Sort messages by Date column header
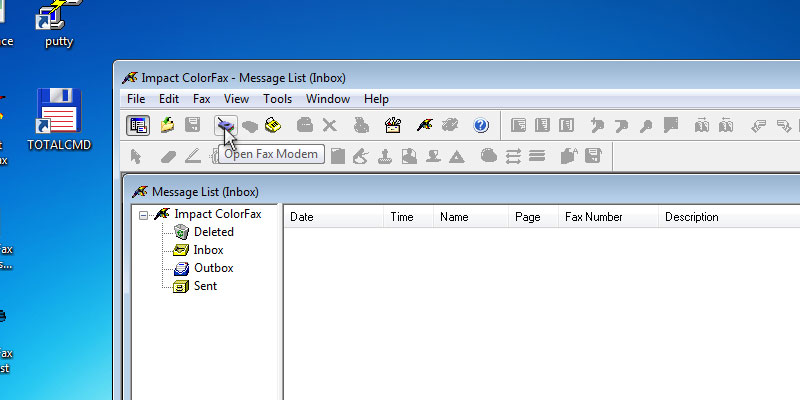Image resolution: width=800 pixels, height=400 pixels. coord(333,217)
